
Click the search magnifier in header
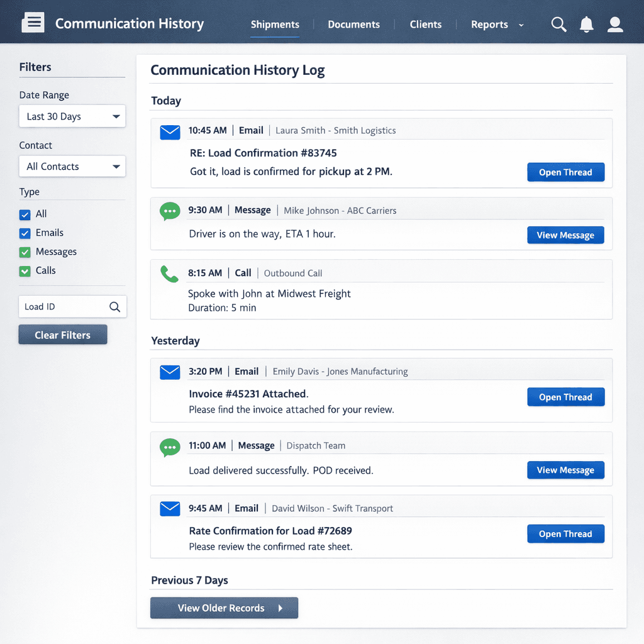[x=558, y=25]
